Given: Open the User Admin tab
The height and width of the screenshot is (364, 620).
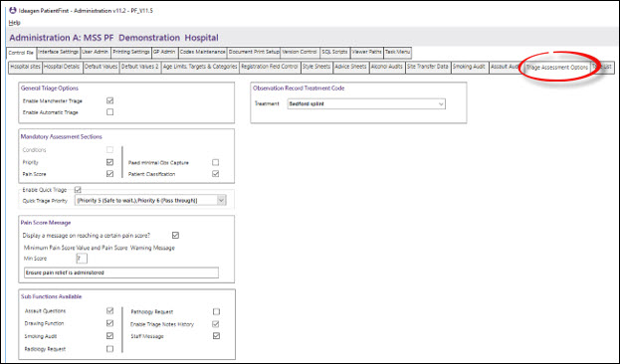Looking at the screenshot, I should click(x=95, y=52).
